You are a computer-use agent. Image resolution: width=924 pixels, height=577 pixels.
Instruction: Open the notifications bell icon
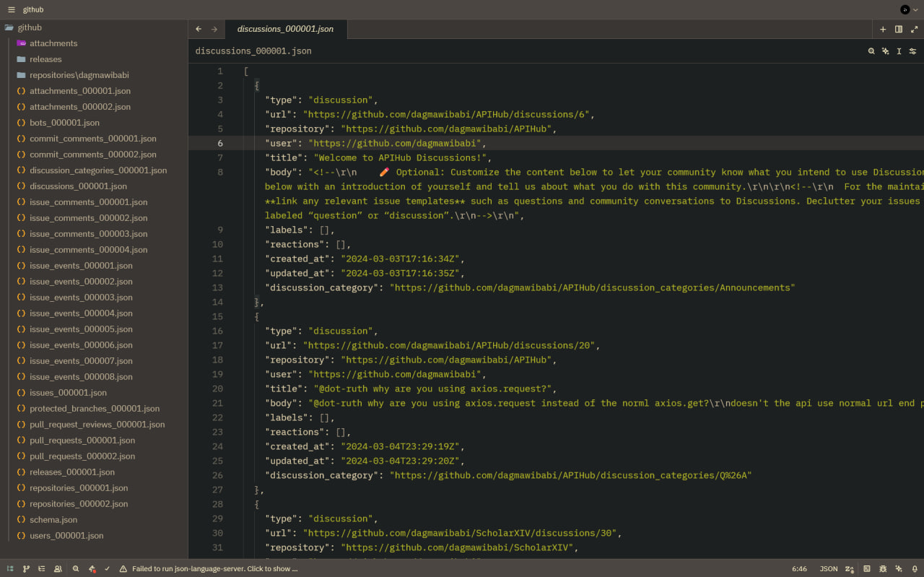(x=915, y=569)
